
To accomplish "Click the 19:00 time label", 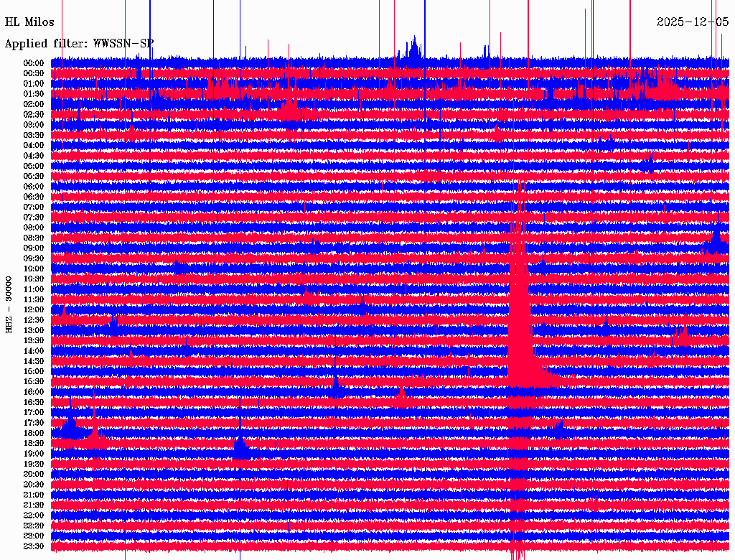I will tap(34, 454).
